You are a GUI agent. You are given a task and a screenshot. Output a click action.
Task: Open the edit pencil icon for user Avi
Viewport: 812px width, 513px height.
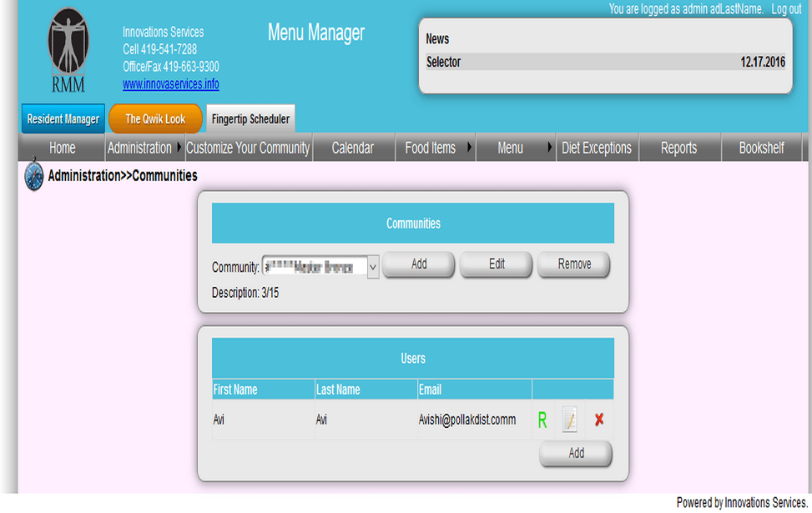pos(570,420)
